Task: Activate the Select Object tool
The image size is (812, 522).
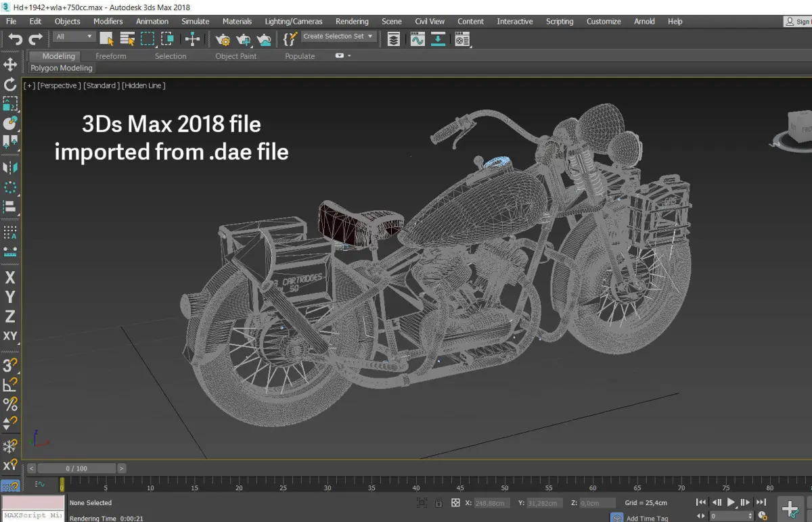Action: pyautogui.click(x=107, y=39)
